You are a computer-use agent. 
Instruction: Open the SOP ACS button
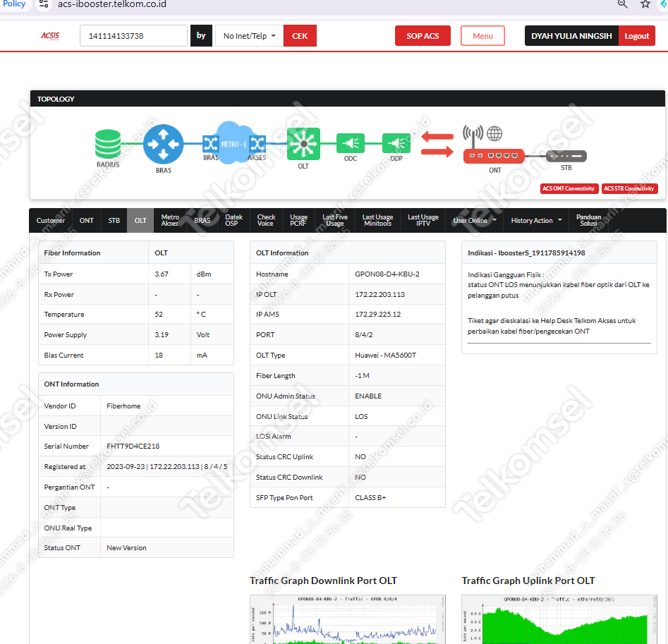pyautogui.click(x=423, y=36)
